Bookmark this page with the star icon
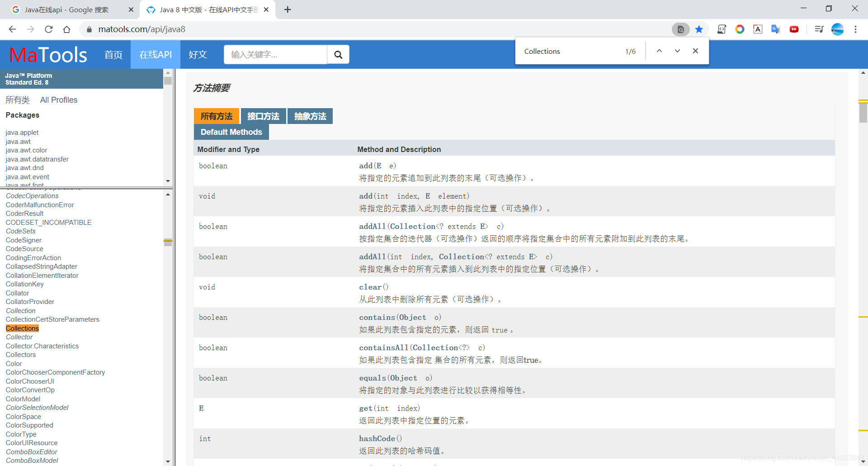This screenshot has width=868, height=466. tap(699, 29)
